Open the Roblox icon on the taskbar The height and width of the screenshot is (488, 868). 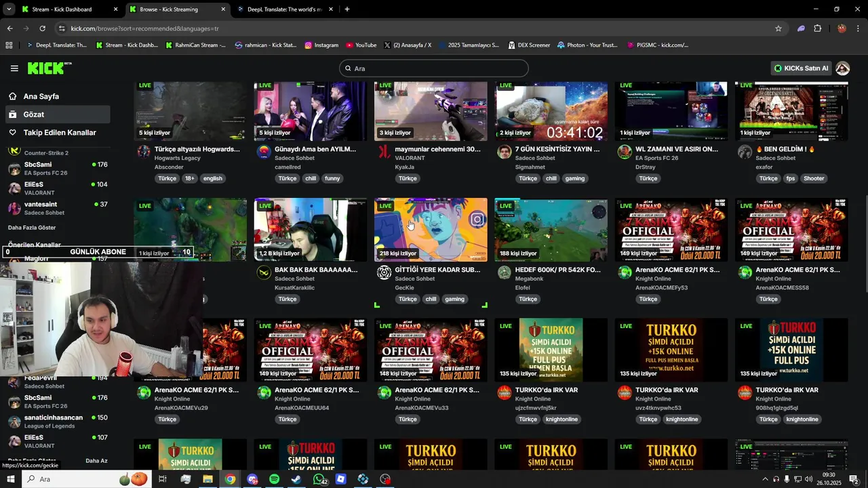[340, 479]
